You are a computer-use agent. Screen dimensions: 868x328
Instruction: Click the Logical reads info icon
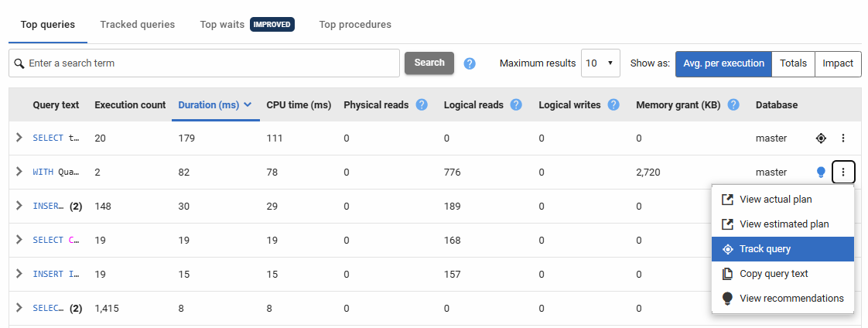[516, 104]
